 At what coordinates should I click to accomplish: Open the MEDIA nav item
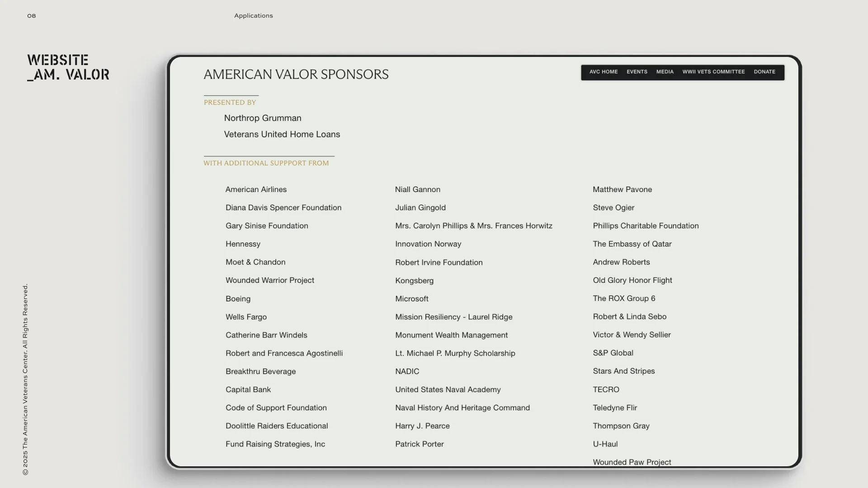click(x=665, y=72)
